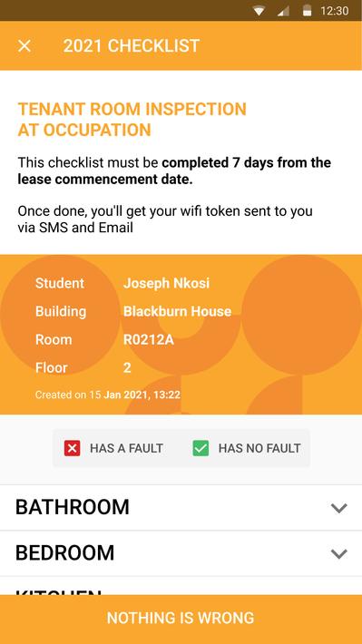Open the BATHROOM section row

click(x=181, y=508)
